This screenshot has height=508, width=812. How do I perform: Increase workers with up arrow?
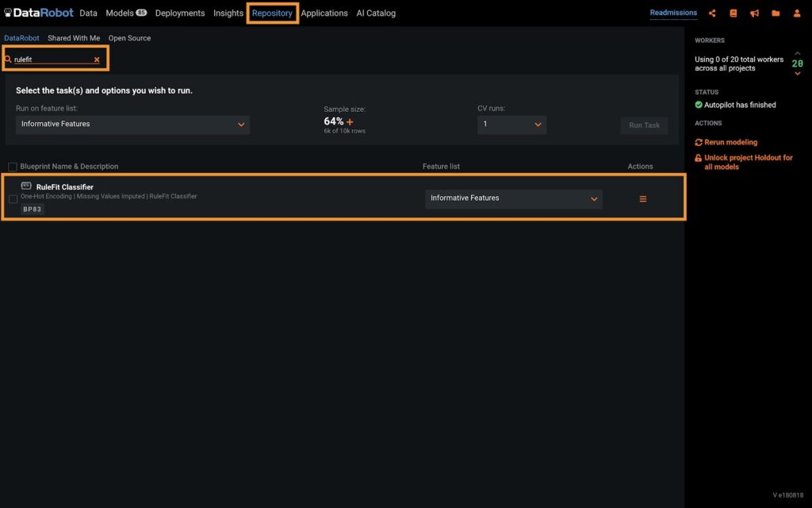click(x=798, y=53)
